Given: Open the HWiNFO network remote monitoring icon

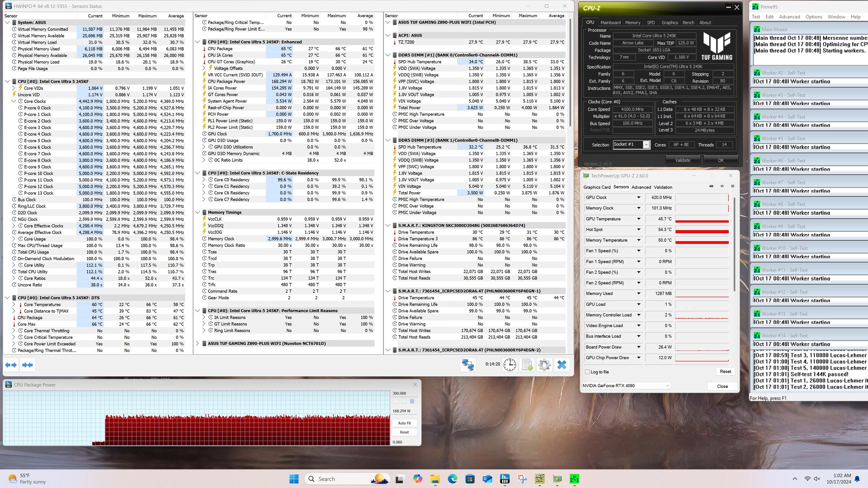Looking at the screenshot, I should [x=467, y=365].
